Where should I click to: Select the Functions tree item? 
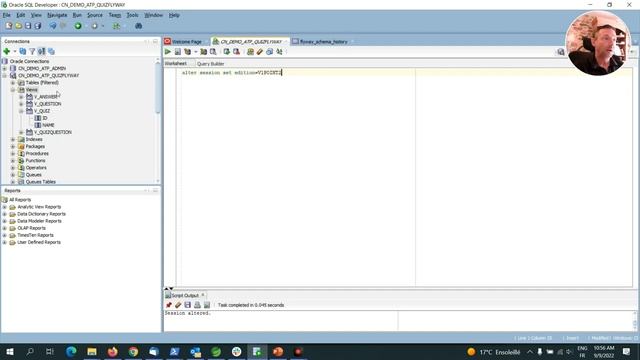36,161
